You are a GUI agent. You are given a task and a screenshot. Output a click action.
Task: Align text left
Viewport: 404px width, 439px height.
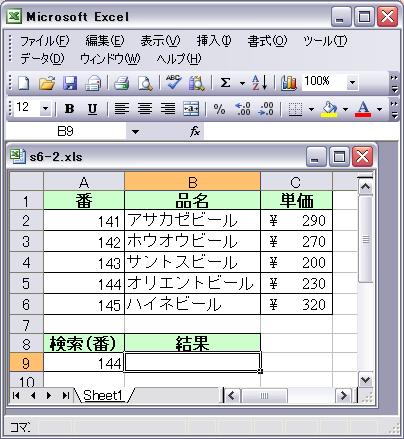[x=122, y=109]
